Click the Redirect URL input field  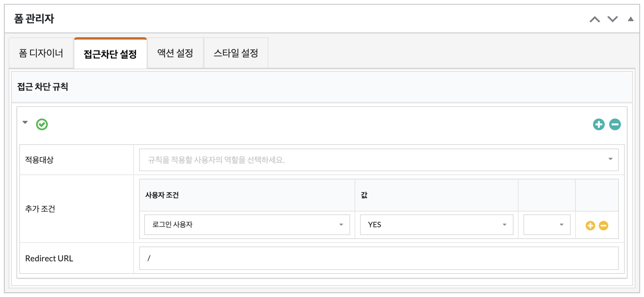379,258
